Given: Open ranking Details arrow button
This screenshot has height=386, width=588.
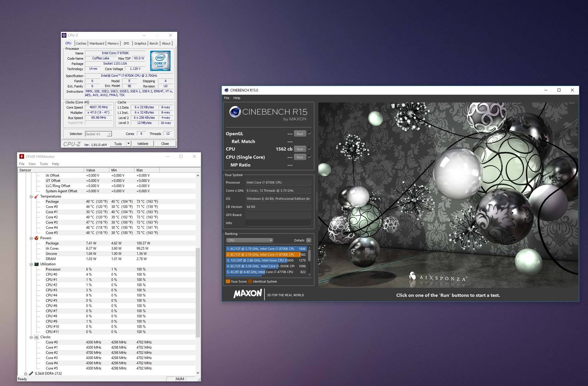Looking at the screenshot, I should coord(309,240).
